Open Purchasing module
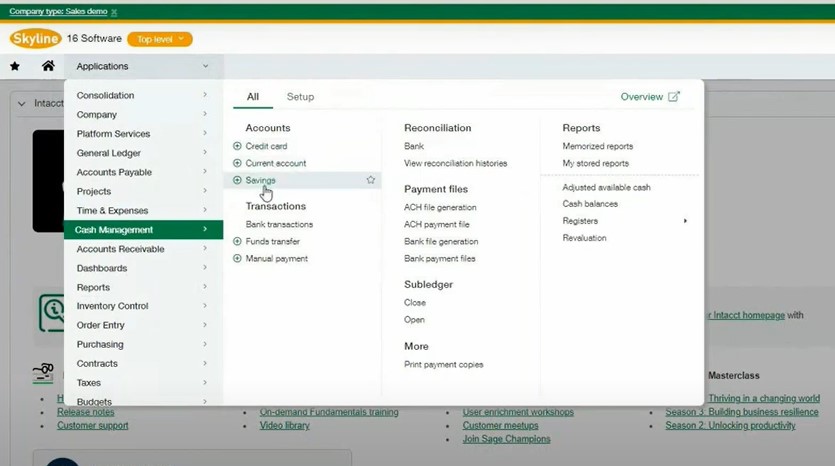835x466 pixels. pyautogui.click(x=143, y=344)
